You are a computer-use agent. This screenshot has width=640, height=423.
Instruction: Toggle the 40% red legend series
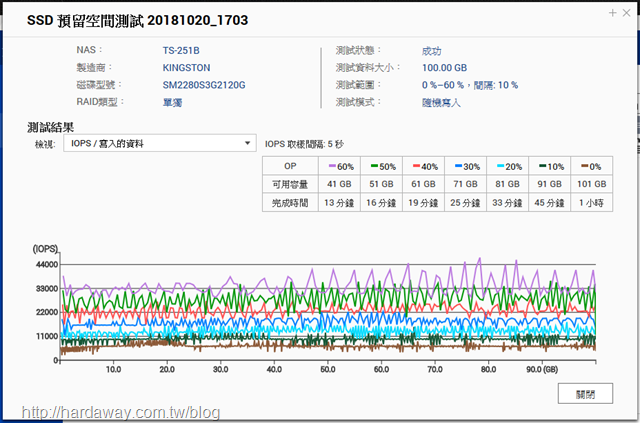pyautogui.click(x=425, y=167)
